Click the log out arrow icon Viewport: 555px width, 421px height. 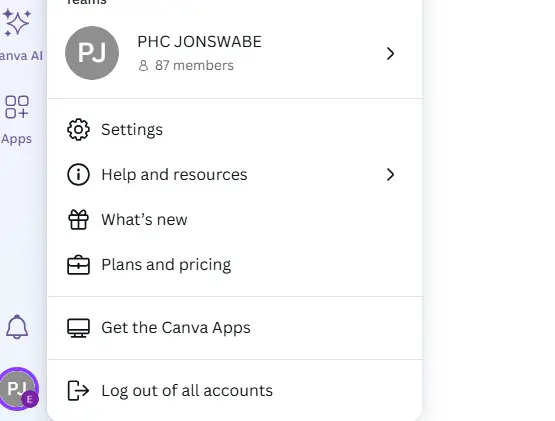[x=78, y=391]
